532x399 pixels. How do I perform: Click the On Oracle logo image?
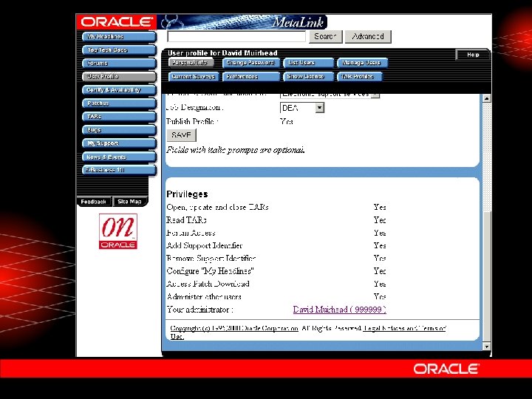pyautogui.click(x=118, y=231)
